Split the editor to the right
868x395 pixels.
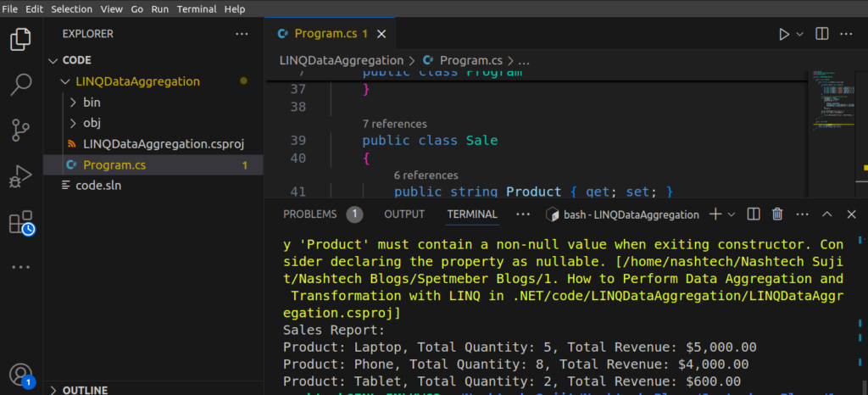[821, 34]
